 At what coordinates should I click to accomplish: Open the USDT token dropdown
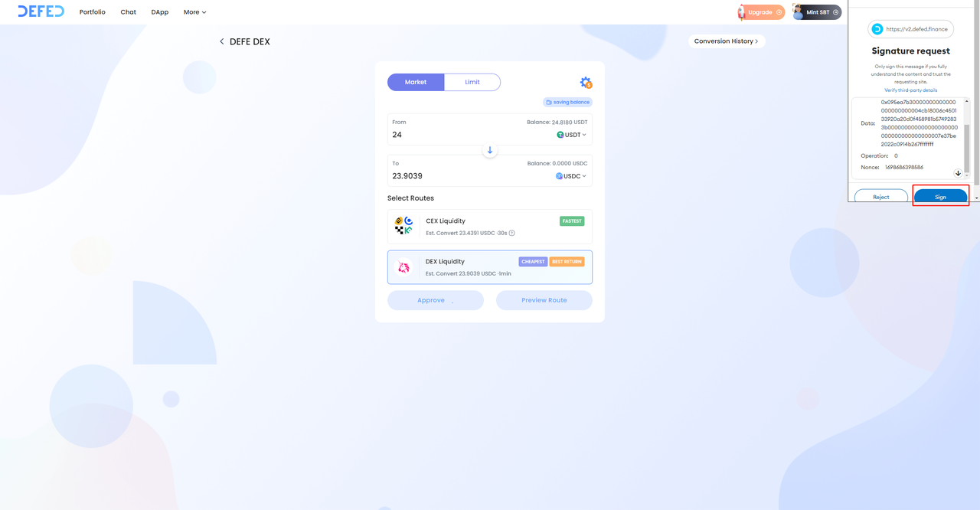pyautogui.click(x=571, y=135)
